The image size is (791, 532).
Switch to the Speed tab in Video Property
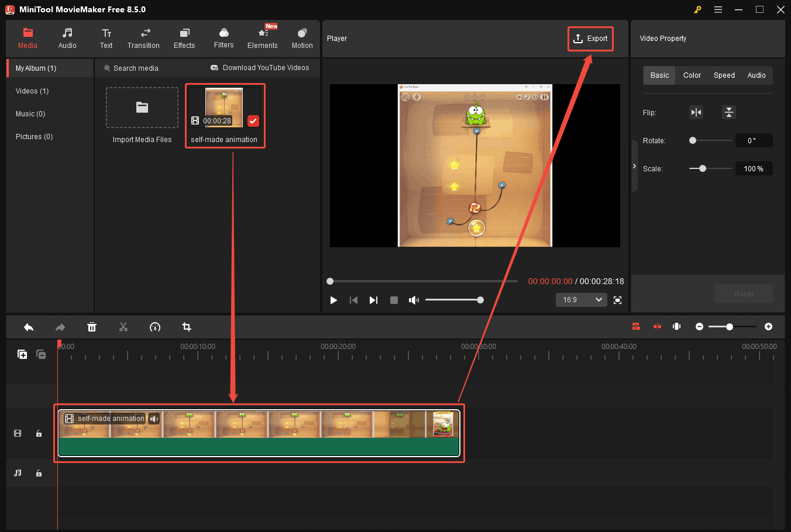pos(724,75)
